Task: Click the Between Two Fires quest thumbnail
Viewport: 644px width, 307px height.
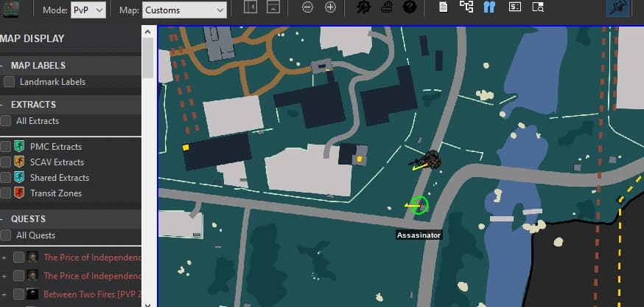Action: [x=32, y=294]
